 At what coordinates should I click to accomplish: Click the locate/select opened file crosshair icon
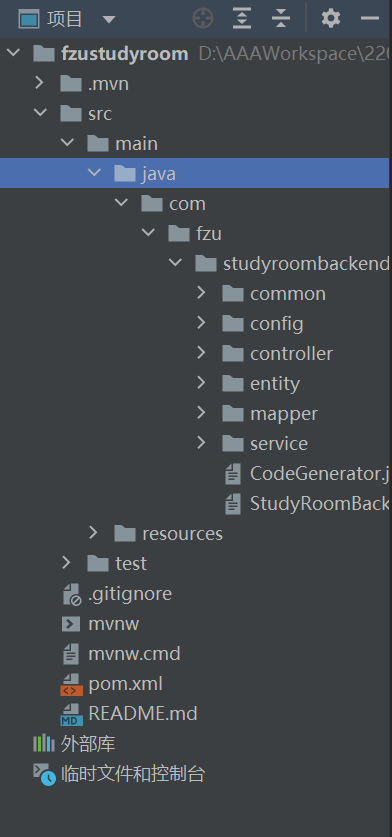coord(203,19)
